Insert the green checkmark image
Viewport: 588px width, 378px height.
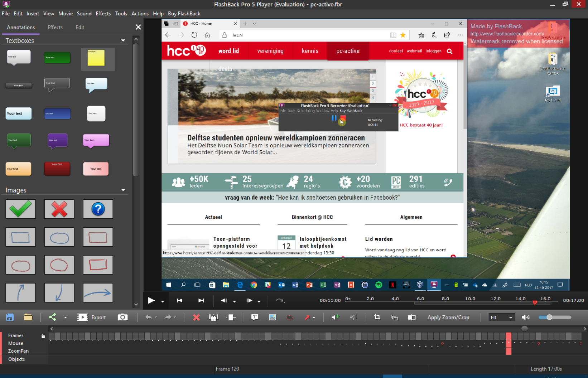pos(20,209)
